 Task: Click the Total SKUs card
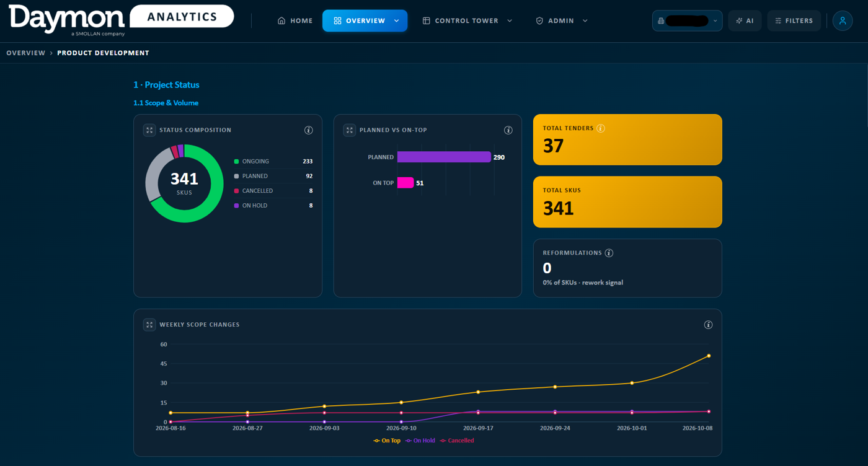tap(627, 202)
